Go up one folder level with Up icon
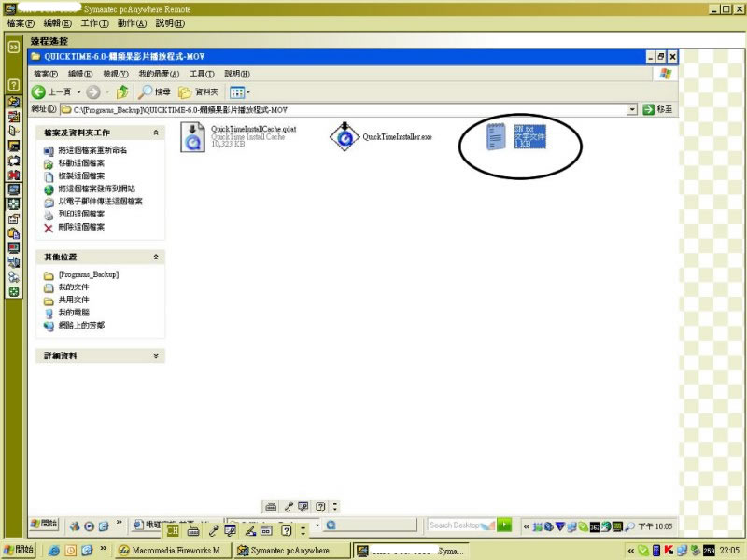This screenshot has height=560, width=747. (x=122, y=91)
